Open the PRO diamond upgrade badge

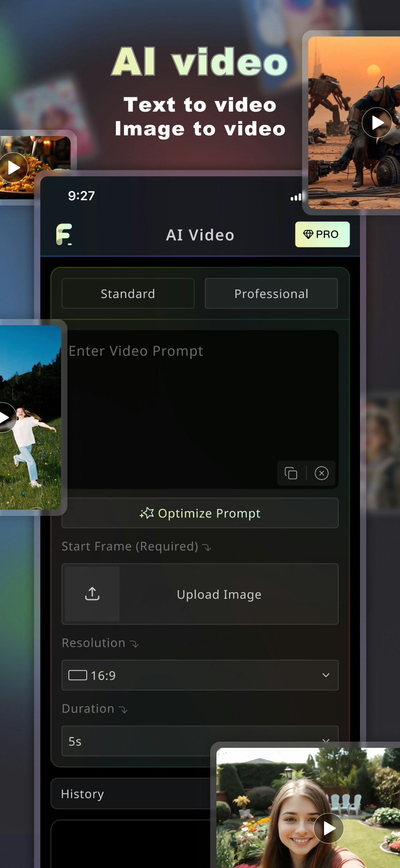(322, 234)
